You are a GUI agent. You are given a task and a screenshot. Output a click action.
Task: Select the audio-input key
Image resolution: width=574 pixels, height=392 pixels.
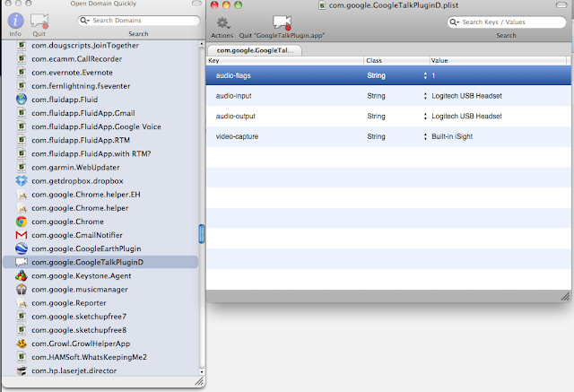tap(233, 96)
